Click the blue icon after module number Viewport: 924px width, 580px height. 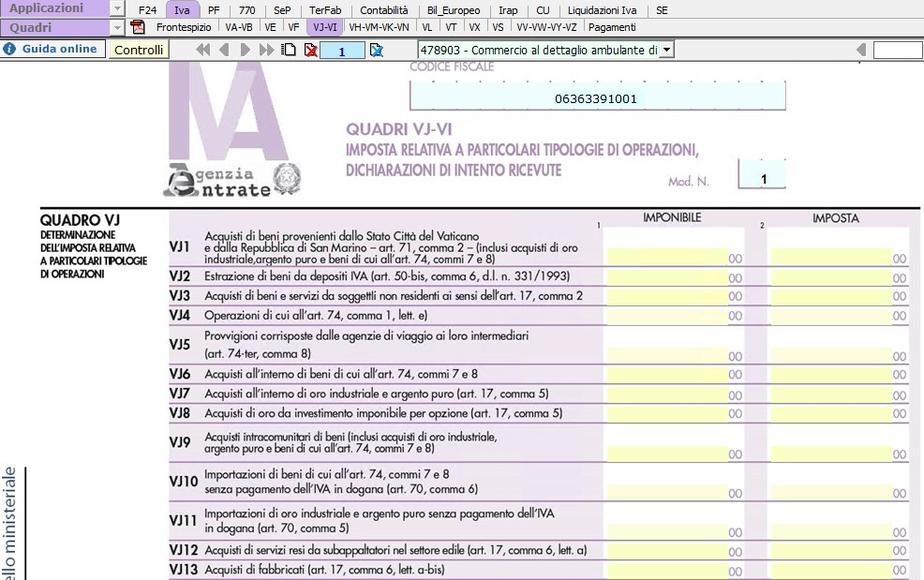coord(377,50)
